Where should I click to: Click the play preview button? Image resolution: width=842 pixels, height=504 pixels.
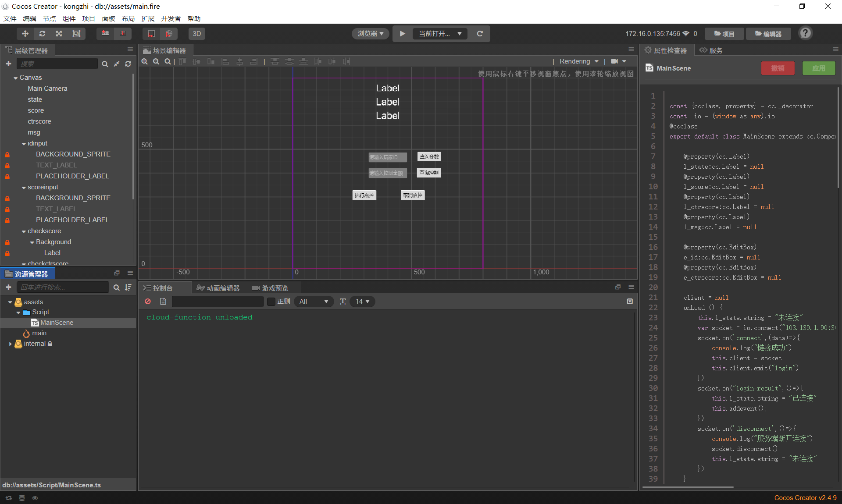[x=402, y=34]
